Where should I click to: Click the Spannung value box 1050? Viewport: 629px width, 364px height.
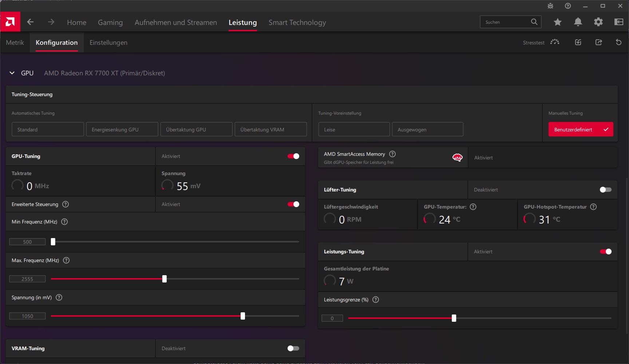coord(27,316)
